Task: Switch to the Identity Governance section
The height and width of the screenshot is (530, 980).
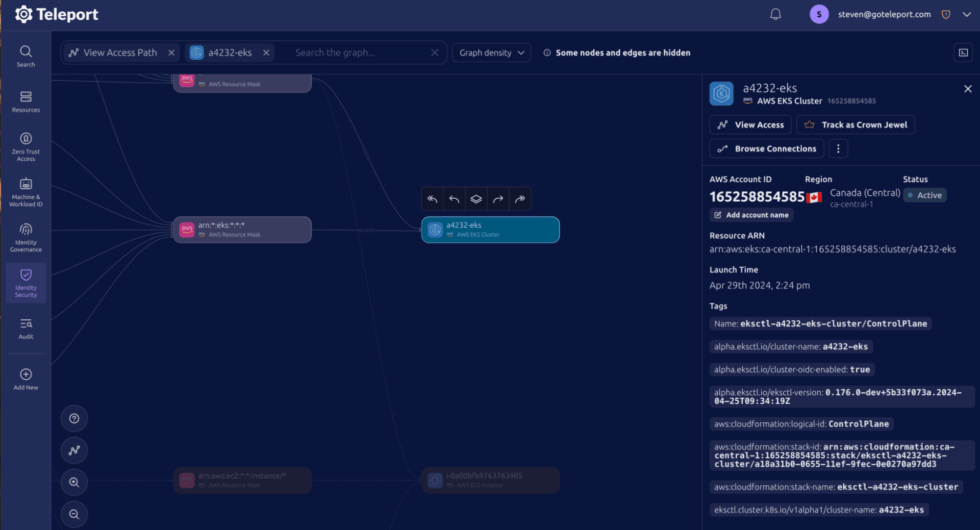Action: [25, 237]
